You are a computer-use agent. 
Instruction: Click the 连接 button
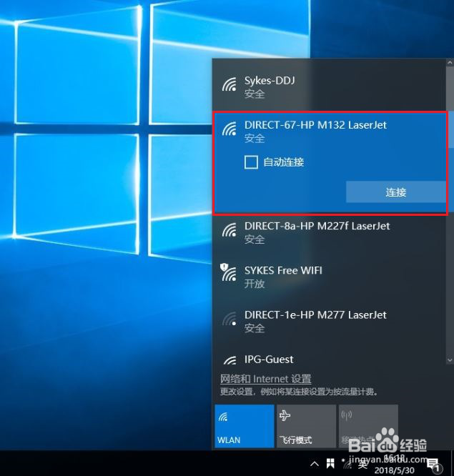[396, 192]
